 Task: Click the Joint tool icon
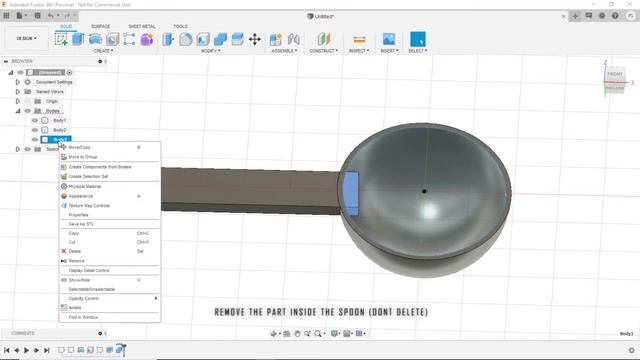point(293,39)
